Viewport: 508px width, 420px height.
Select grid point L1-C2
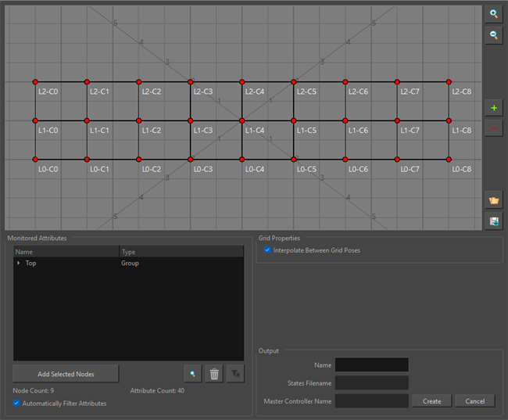[x=138, y=120]
